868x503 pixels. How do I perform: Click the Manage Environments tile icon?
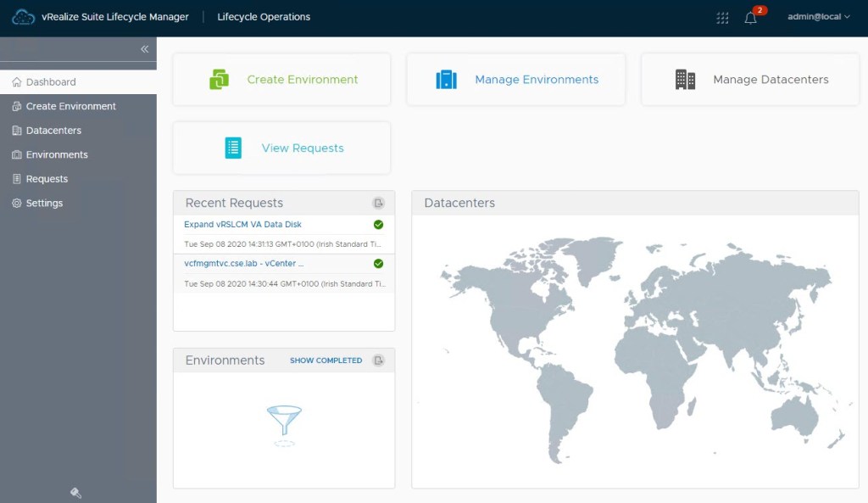(446, 80)
